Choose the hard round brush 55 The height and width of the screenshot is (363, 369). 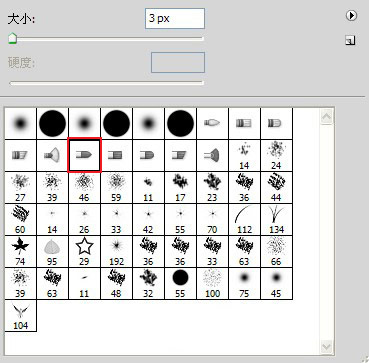(180, 284)
